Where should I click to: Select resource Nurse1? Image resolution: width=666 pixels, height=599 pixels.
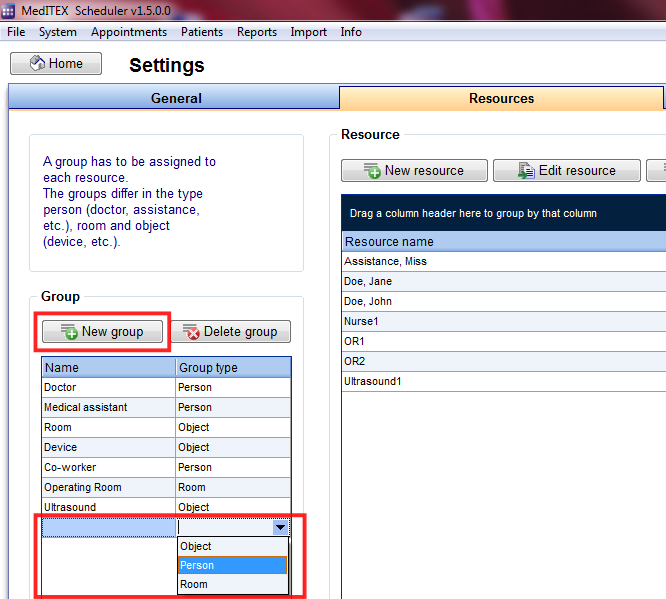pyautogui.click(x=504, y=321)
